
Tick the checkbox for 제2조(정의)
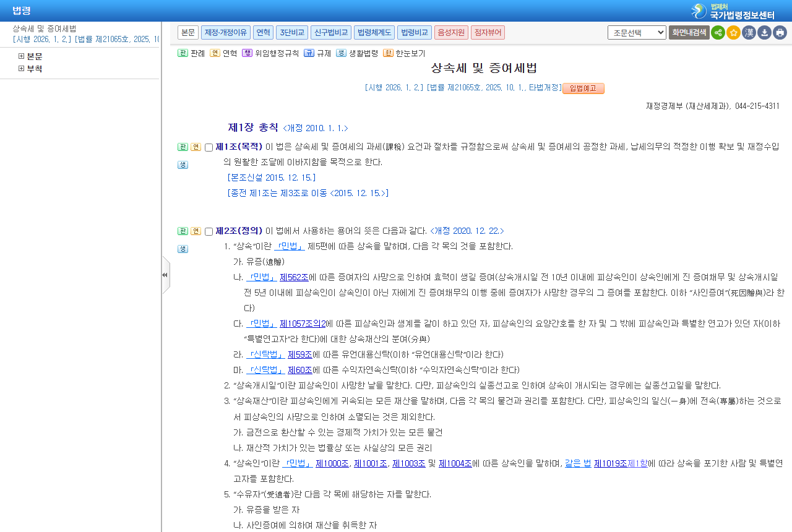(x=209, y=232)
